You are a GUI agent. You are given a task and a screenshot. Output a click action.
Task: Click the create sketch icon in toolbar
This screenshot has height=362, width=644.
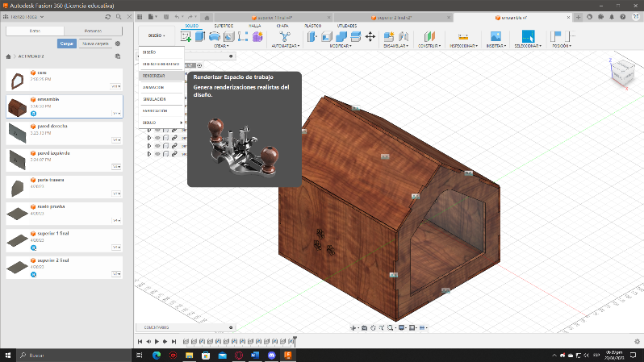(186, 36)
